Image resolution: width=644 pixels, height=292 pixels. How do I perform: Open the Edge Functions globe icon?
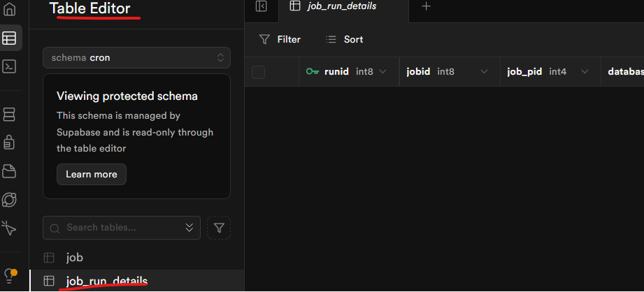click(x=10, y=199)
